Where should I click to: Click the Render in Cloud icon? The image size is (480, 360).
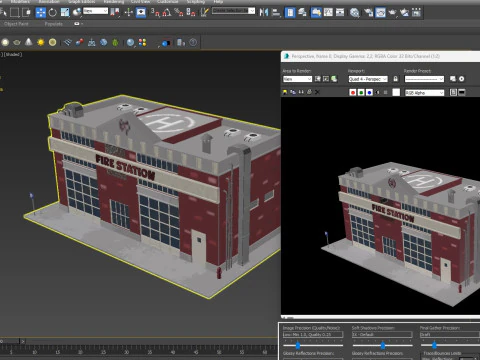coord(416,13)
